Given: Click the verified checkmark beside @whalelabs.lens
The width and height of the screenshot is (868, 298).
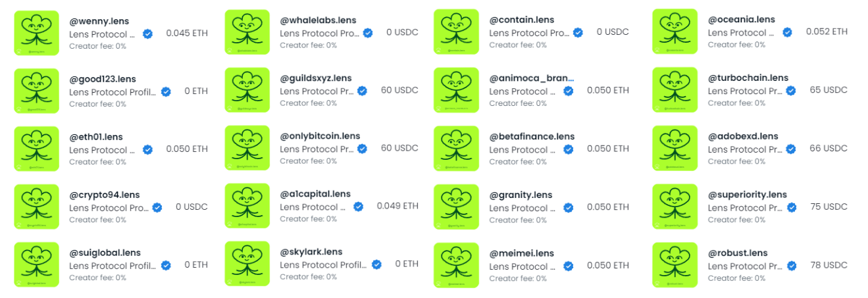Looking at the screenshot, I should 368,33.
